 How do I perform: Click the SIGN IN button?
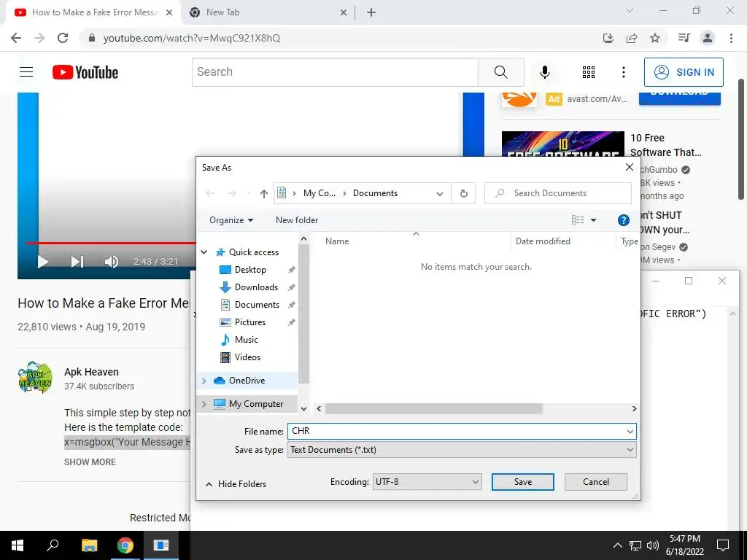[684, 72]
